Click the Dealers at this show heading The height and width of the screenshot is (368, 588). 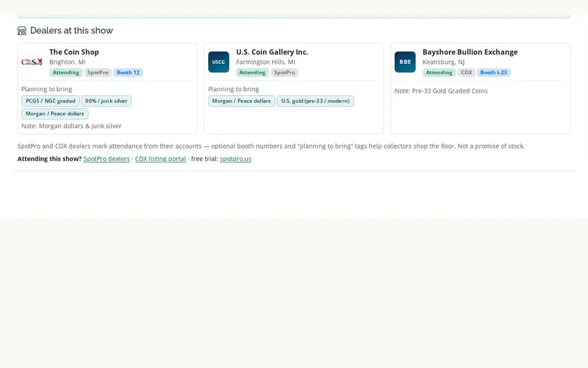pyautogui.click(x=71, y=31)
